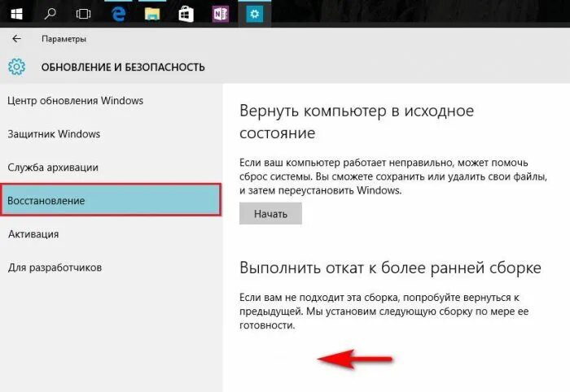Select the Восстановление sidebar item

tap(111, 199)
